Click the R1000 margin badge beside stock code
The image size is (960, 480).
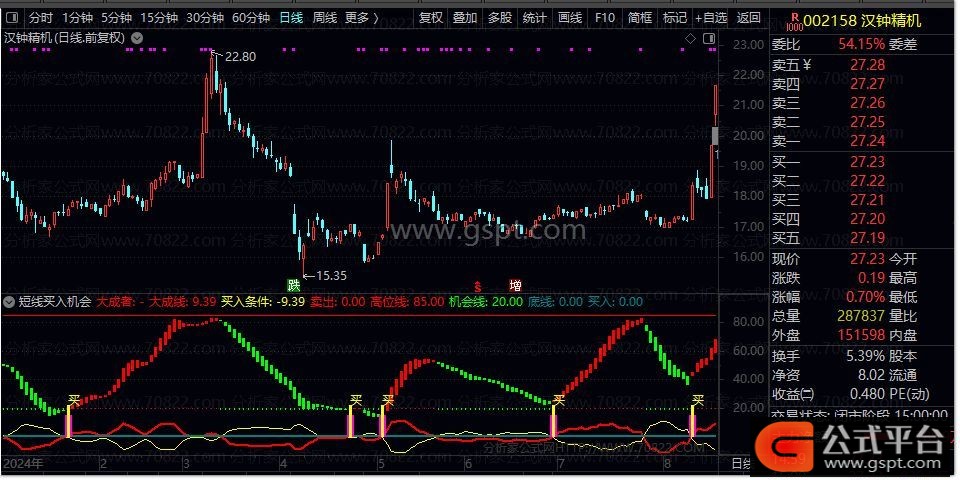(795, 19)
